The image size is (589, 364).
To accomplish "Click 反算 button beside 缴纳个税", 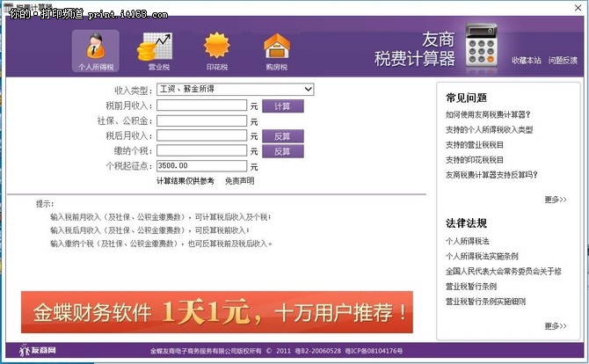I will point(283,151).
